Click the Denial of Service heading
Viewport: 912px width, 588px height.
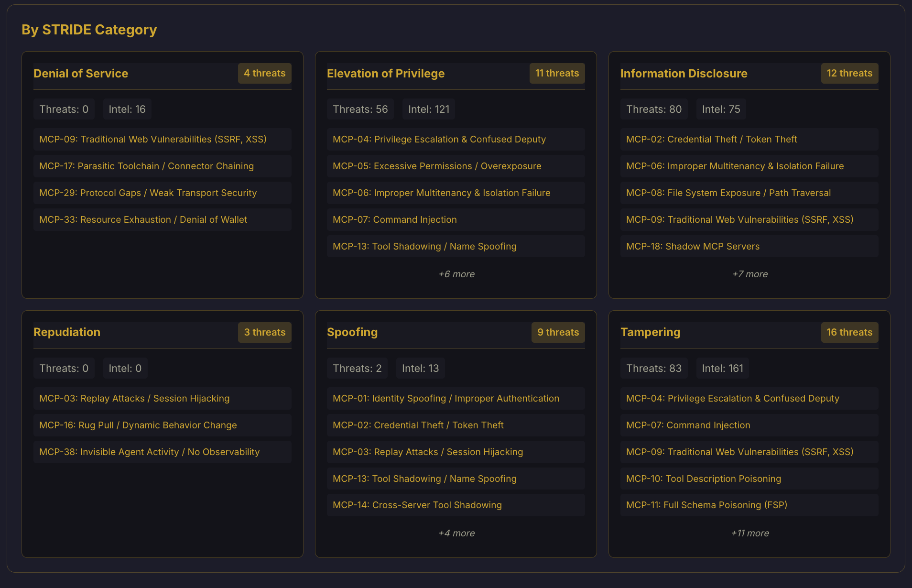pyautogui.click(x=81, y=73)
